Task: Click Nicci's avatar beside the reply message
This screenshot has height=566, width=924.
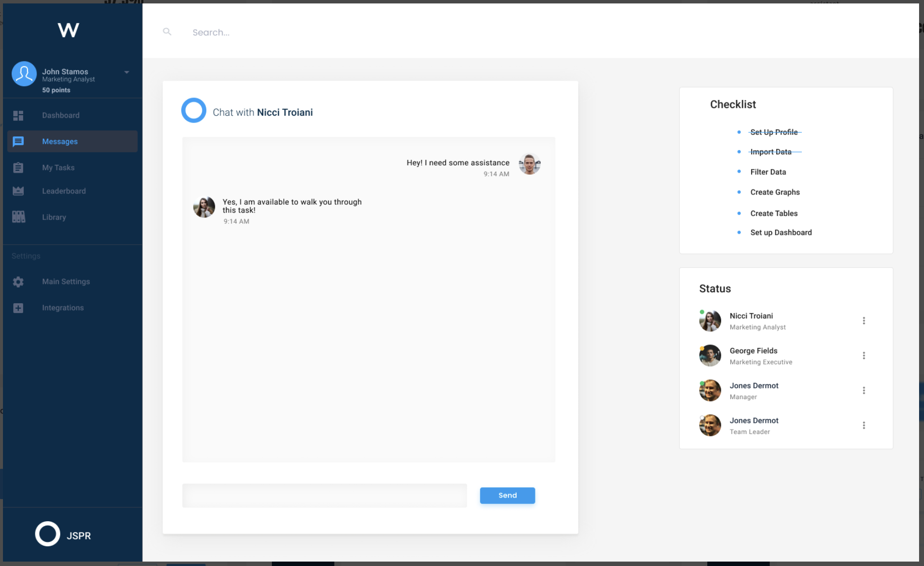Action: tap(204, 207)
